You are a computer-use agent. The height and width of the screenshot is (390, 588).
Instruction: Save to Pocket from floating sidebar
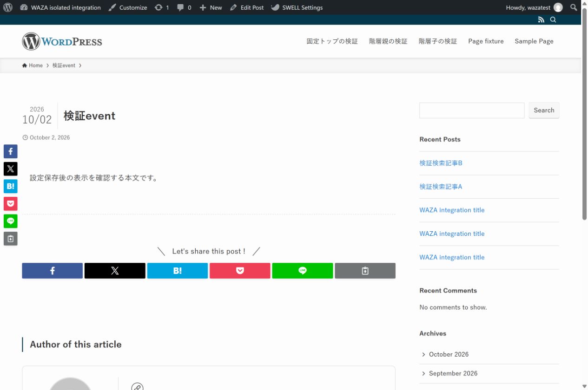11,204
